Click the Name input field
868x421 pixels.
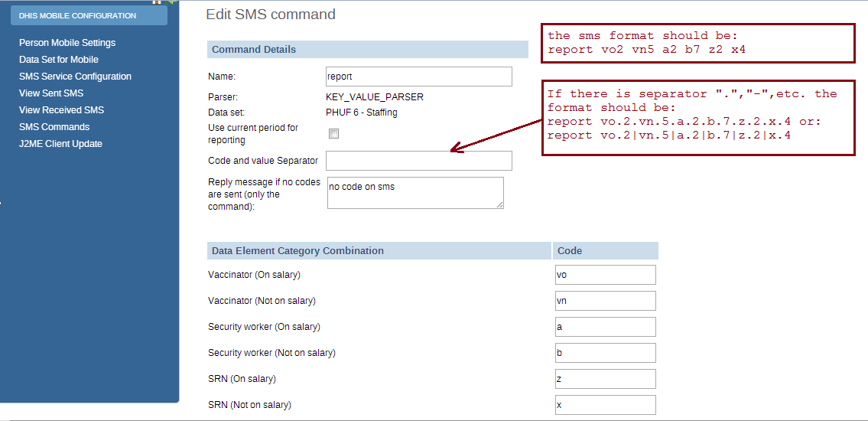coord(418,77)
